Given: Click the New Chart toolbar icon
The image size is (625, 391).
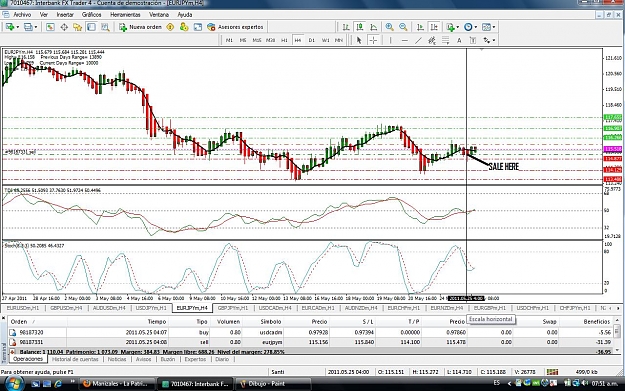Looking at the screenshot, I should coord(10,27).
